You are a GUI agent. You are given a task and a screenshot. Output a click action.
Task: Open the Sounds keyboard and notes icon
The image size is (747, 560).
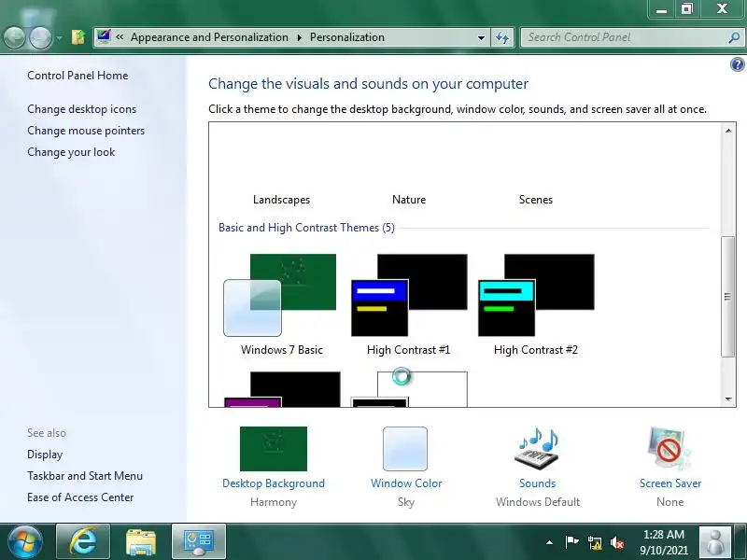click(x=537, y=449)
